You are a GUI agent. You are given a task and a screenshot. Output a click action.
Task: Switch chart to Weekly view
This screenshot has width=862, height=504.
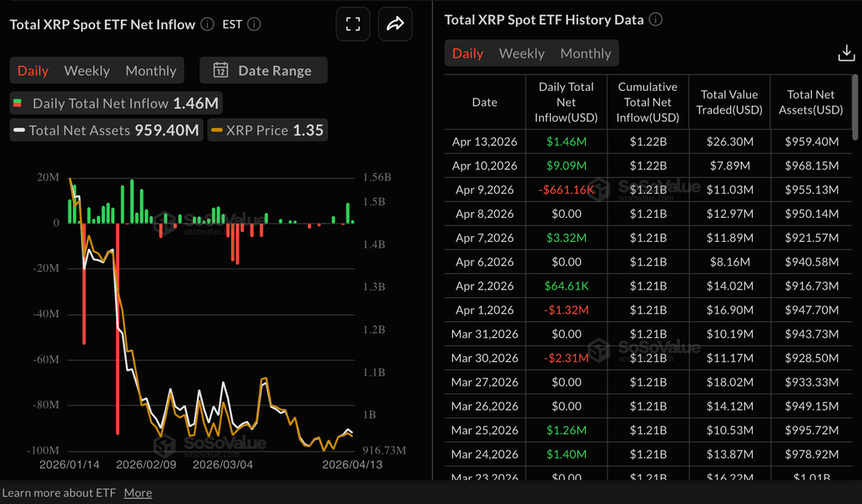(87, 71)
